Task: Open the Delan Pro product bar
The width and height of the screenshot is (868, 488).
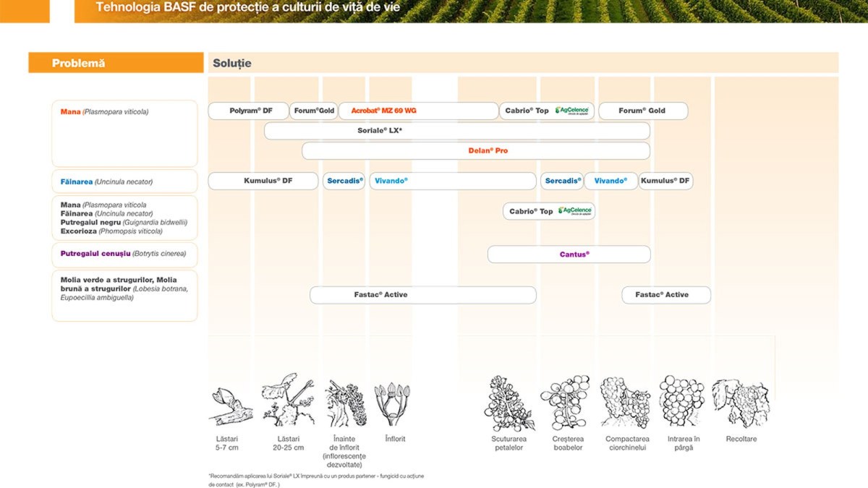Action: coord(476,150)
